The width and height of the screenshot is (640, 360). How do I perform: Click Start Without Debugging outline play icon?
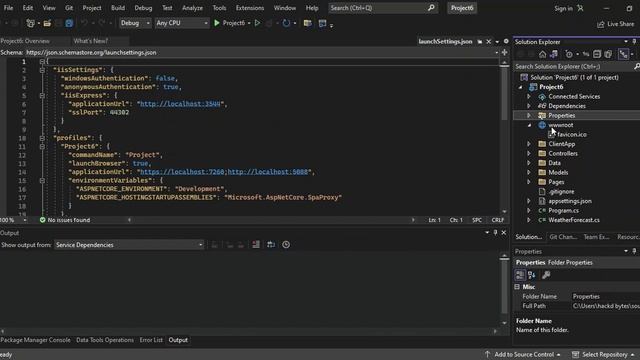click(257, 23)
